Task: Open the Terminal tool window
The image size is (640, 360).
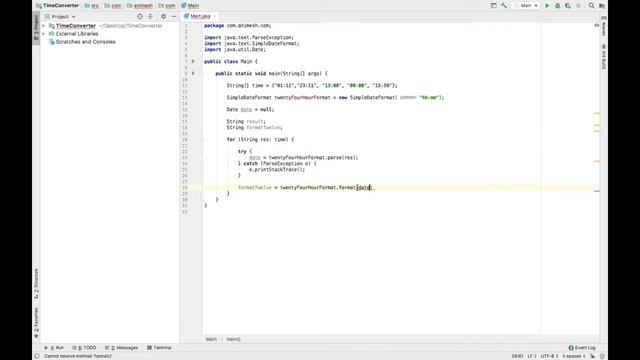Action: pyautogui.click(x=159, y=348)
